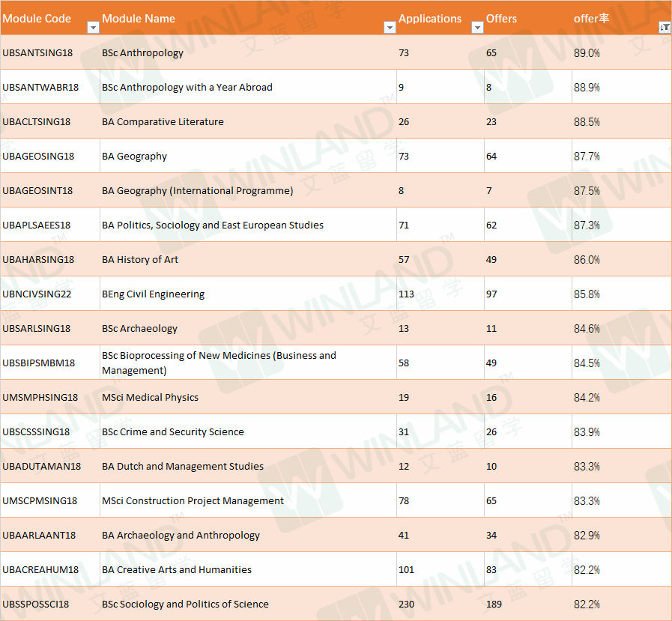Image resolution: width=672 pixels, height=621 pixels.
Task: Select BA Dutch and Management Studies cell
Action: 248,466
